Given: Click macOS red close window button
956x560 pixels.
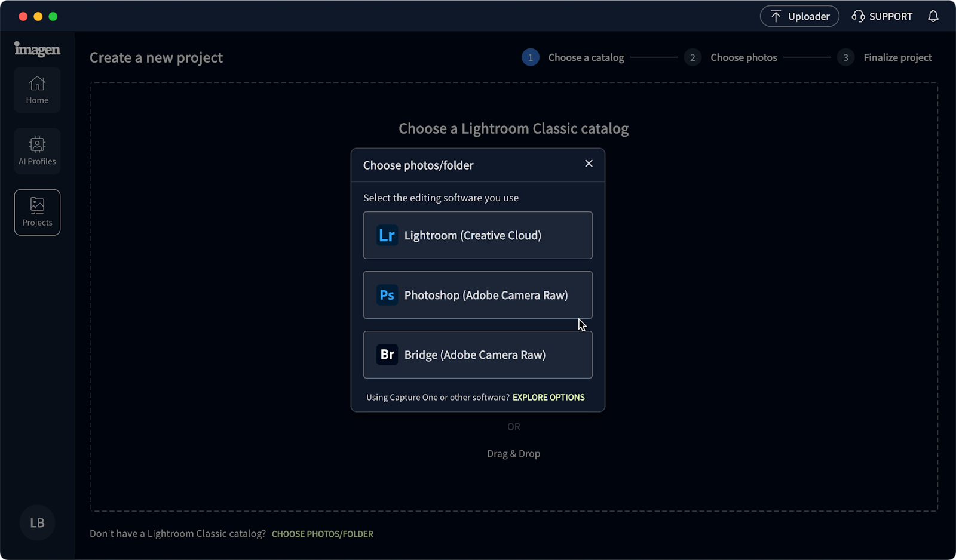Looking at the screenshot, I should click(23, 16).
